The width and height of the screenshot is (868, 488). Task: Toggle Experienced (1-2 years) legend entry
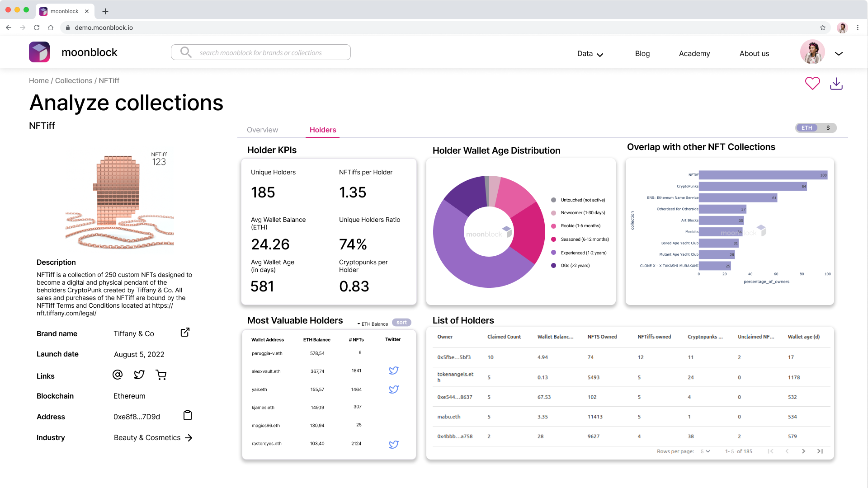(579, 253)
